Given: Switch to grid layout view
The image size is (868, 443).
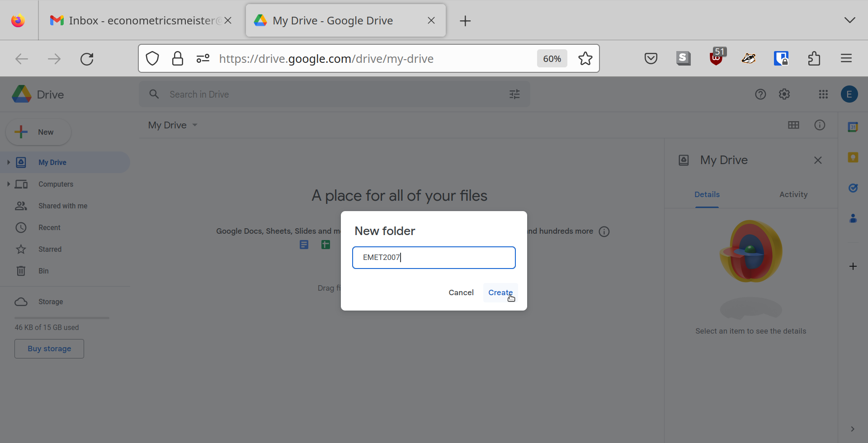Looking at the screenshot, I should pos(793,125).
